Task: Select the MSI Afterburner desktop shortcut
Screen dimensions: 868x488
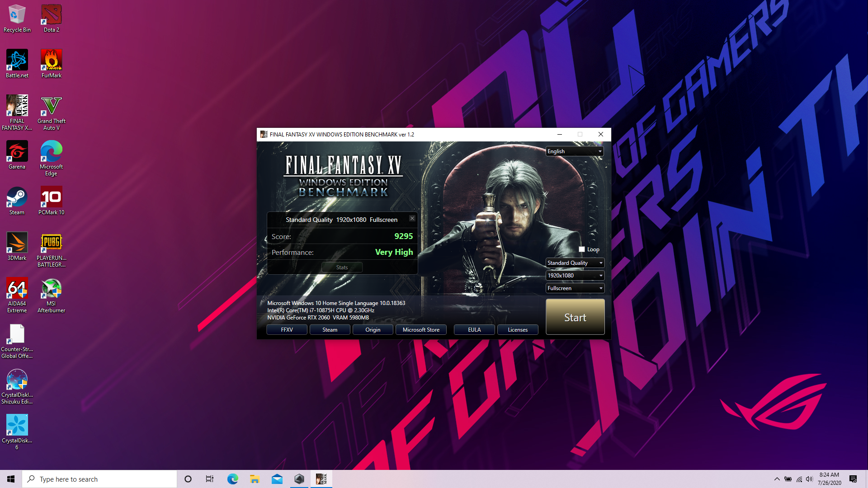Action: tap(52, 296)
